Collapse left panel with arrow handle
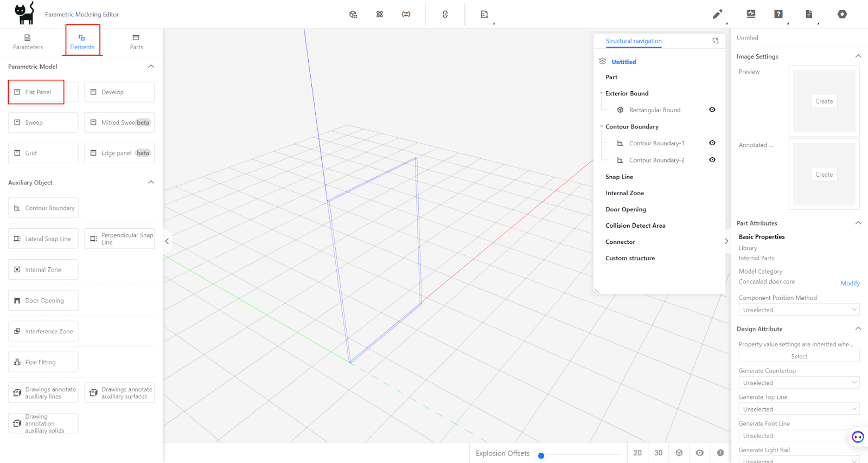 pyautogui.click(x=167, y=241)
